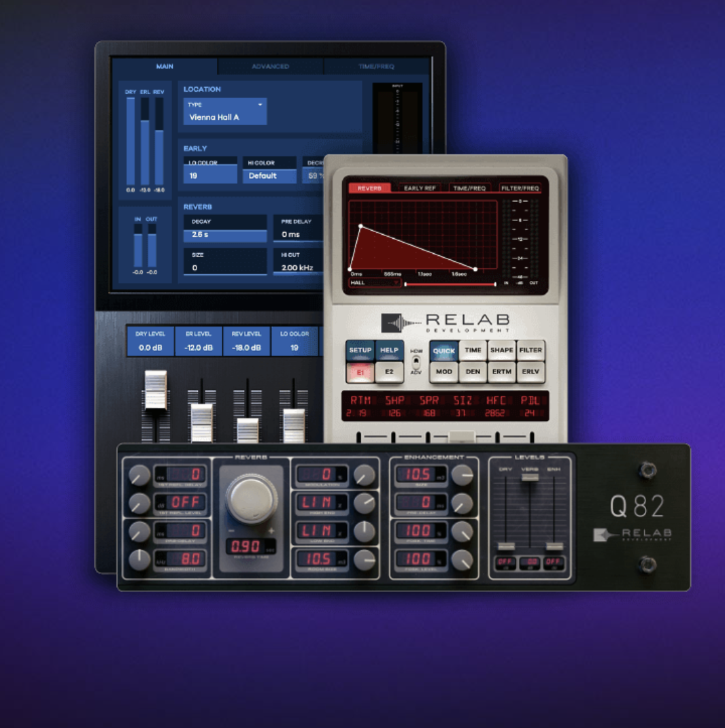Click the envelope end point on the reverb graph
Viewport: 725px width, 728px height.
pyautogui.click(x=475, y=269)
